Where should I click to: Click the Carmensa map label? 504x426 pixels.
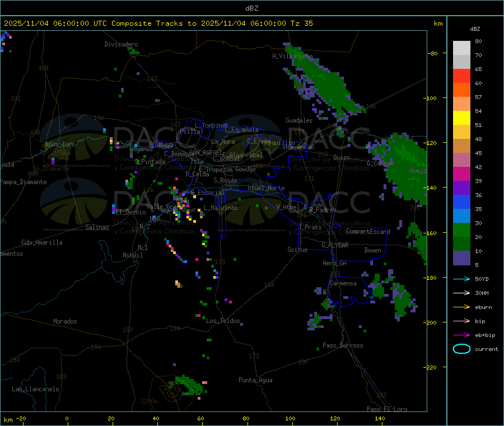click(343, 283)
